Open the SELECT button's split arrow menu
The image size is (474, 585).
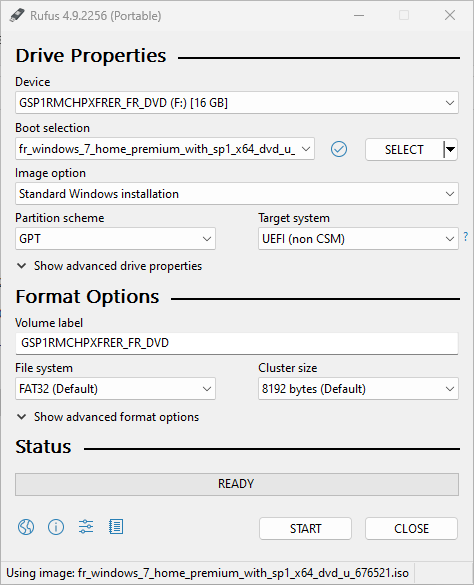tap(450, 150)
